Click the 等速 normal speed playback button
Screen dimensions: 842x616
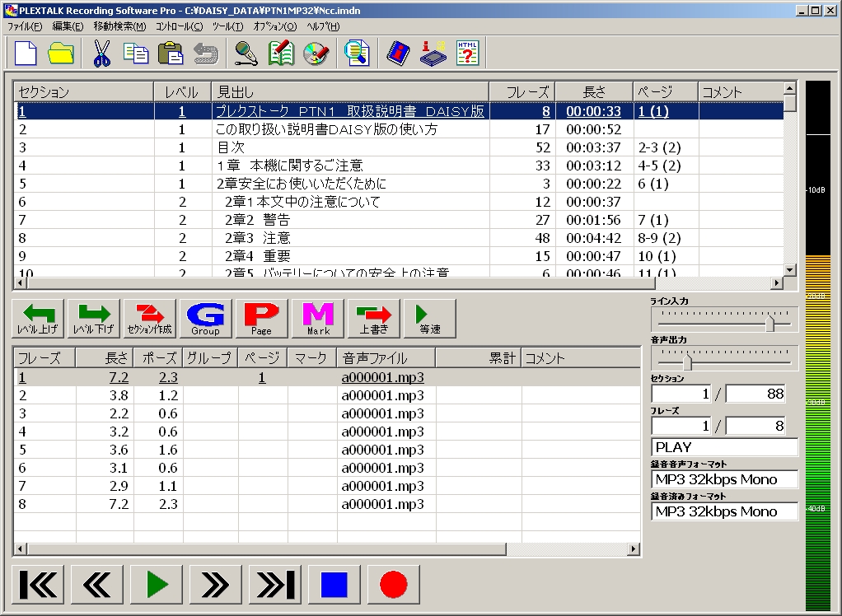(x=429, y=319)
